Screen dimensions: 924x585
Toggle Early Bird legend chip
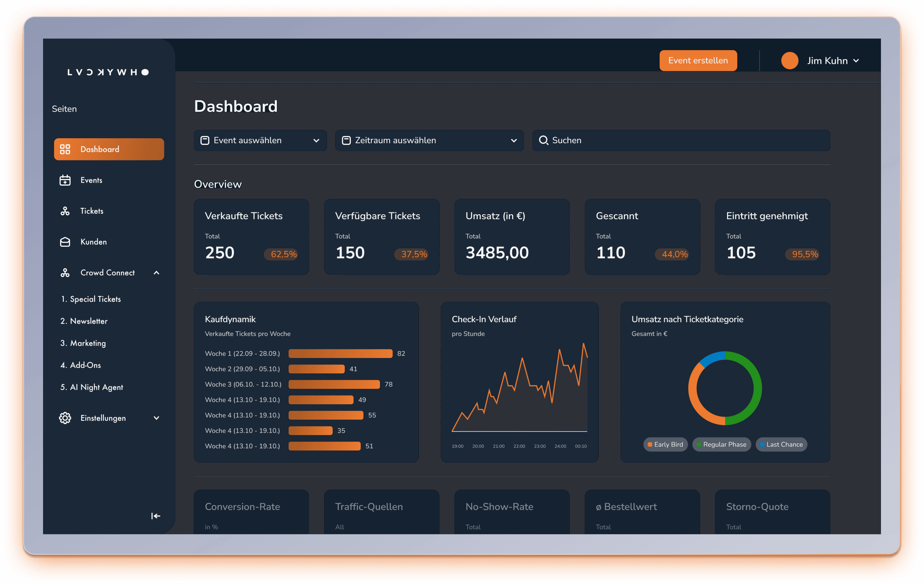(665, 444)
